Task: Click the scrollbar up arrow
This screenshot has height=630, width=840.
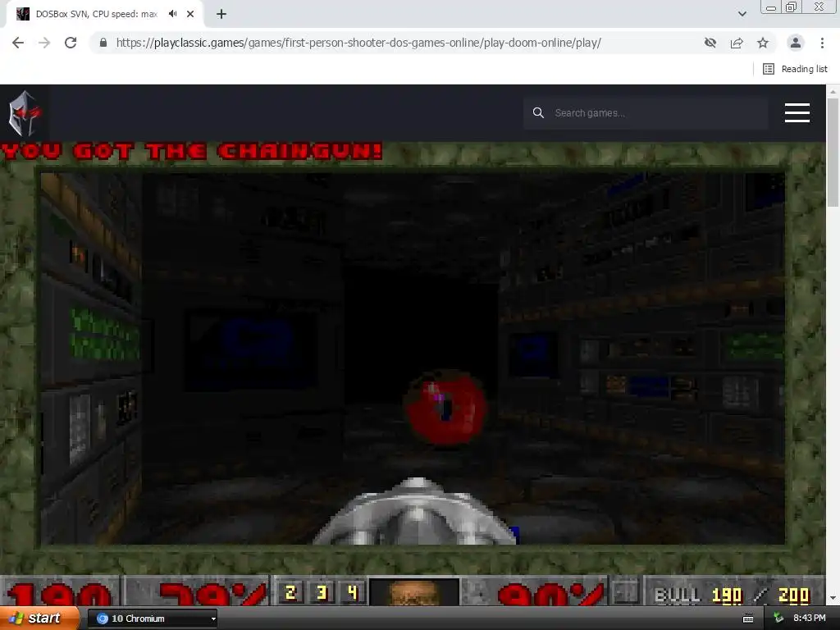Action: (x=833, y=91)
